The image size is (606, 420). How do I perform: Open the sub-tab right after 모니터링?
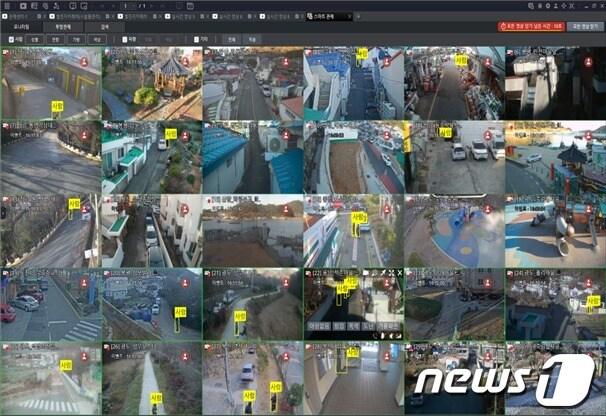point(63,27)
